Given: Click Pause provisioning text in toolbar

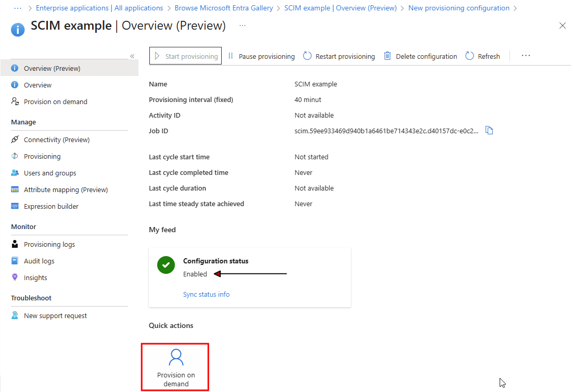Looking at the screenshot, I should tap(267, 56).
